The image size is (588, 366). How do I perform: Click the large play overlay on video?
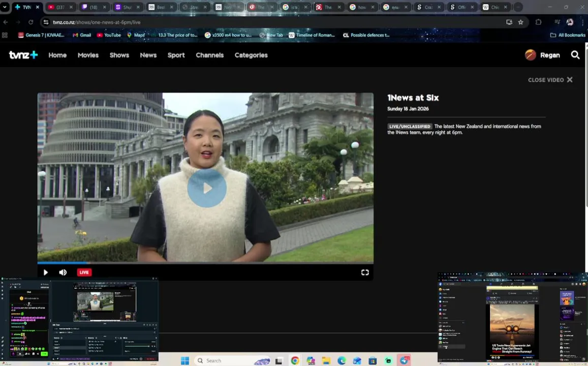click(207, 188)
